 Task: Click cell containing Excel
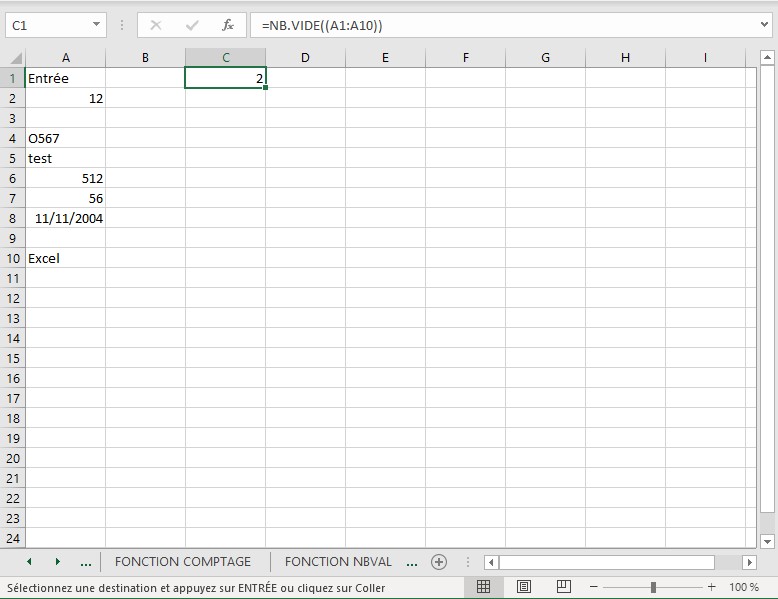(65, 259)
